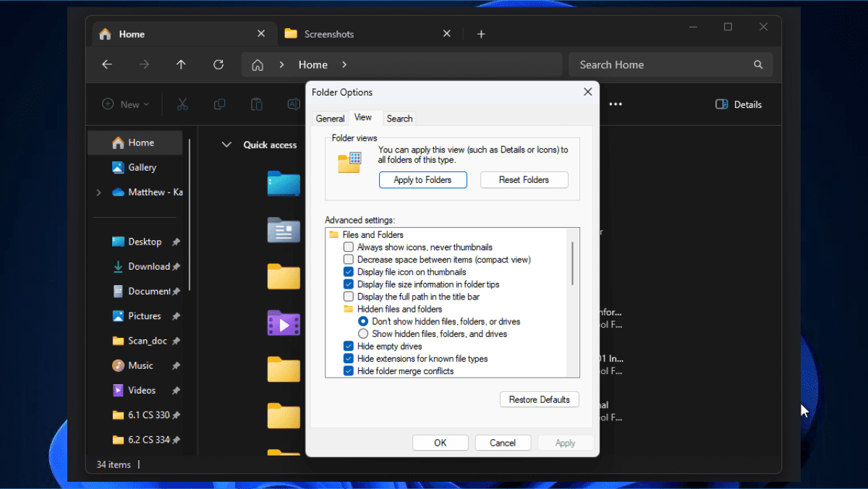Click the Apply to Folders button
This screenshot has height=489, width=868.
point(422,179)
